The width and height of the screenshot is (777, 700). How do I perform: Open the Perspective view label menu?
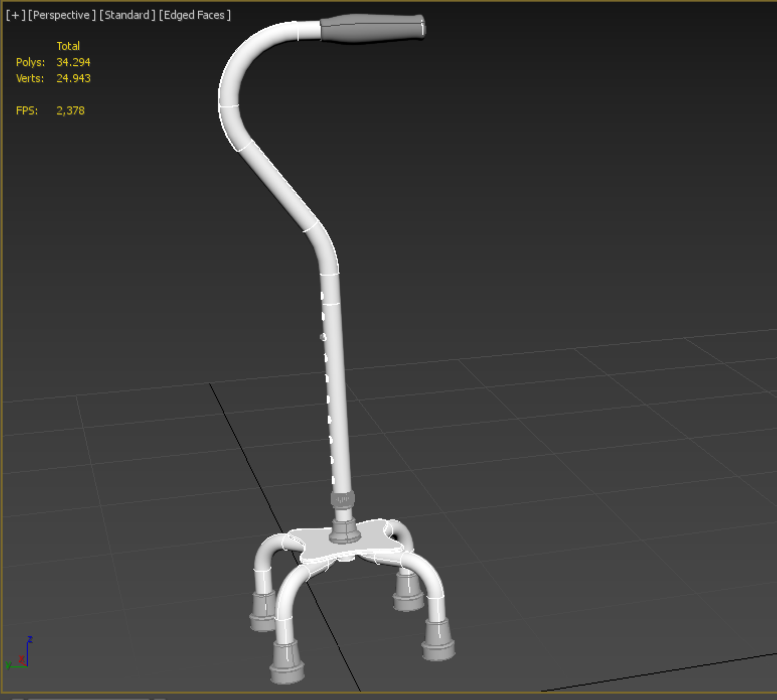[x=62, y=15]
